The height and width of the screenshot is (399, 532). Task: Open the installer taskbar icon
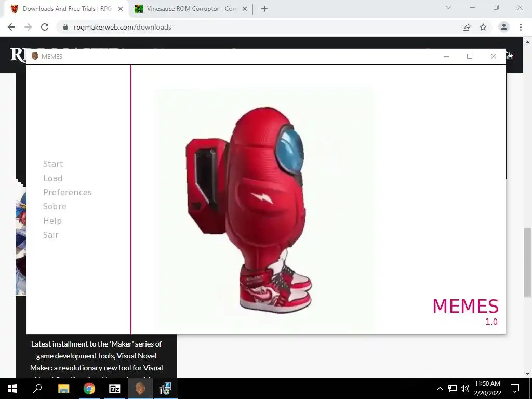166,389
